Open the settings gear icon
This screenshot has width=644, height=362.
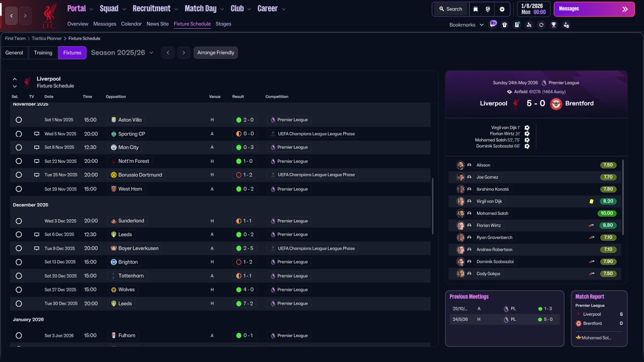502,9
